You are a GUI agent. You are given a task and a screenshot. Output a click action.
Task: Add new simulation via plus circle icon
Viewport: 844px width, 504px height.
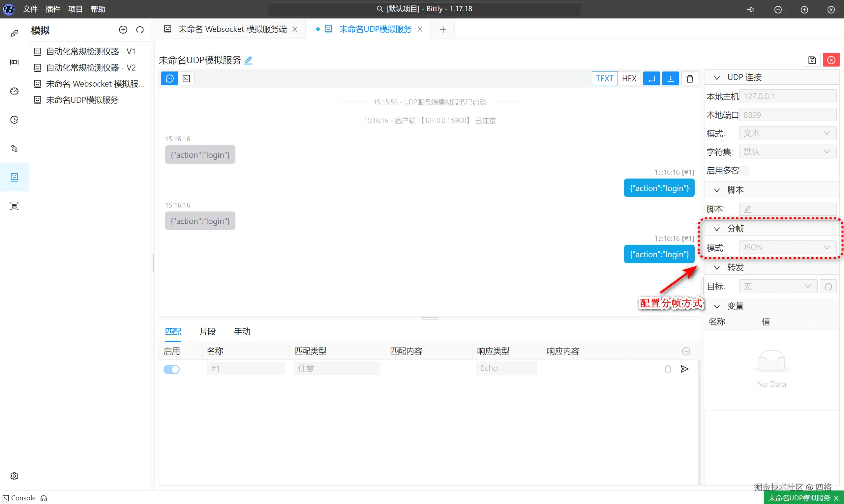tap(123, 30)
